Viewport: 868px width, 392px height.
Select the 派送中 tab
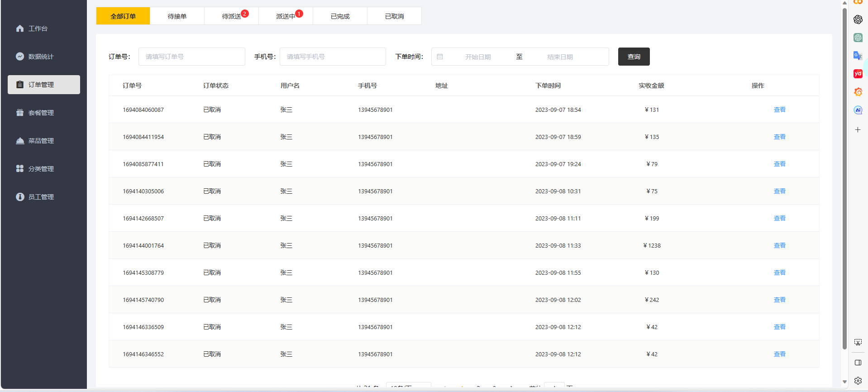click(286, 16)
